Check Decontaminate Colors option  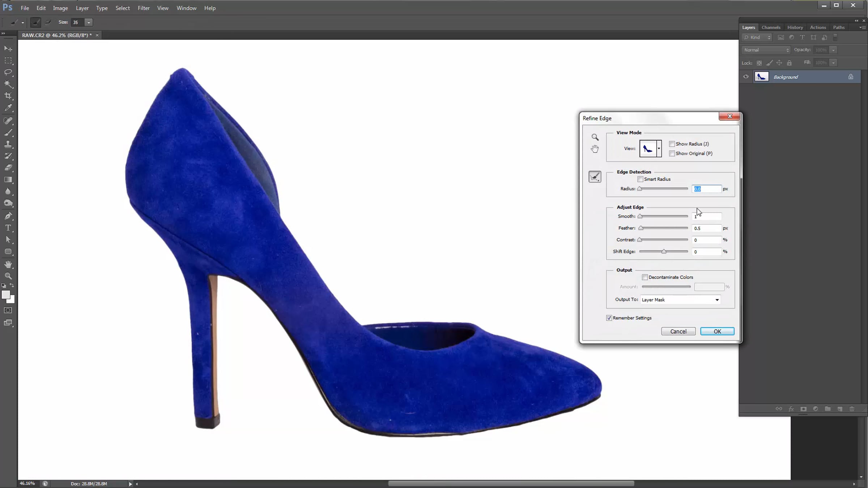[x=645, y=277]
